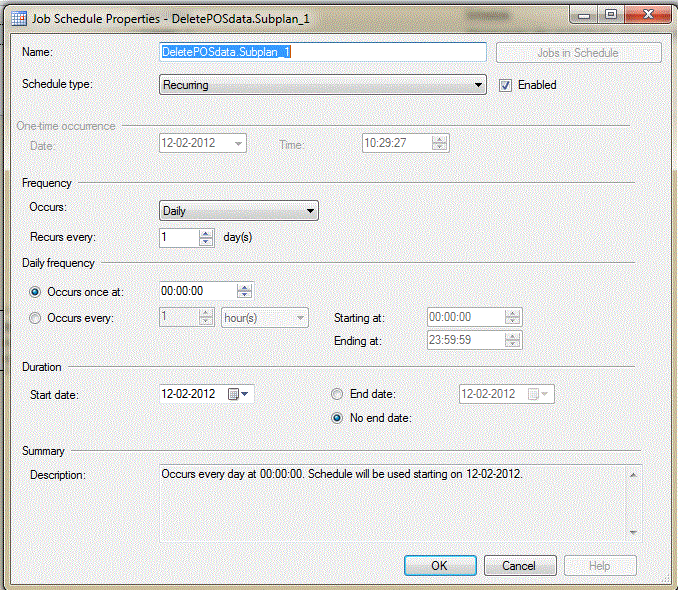This screenshot has height=590, width=678.
Task: Click in the schedule Name field
Action: [322, 52]
